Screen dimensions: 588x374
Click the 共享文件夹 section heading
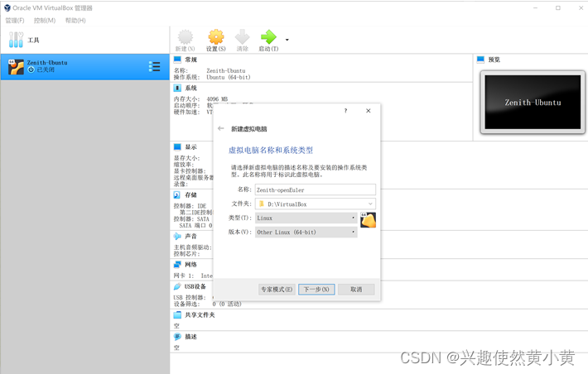pyautogui.click(x=200, y=314)
